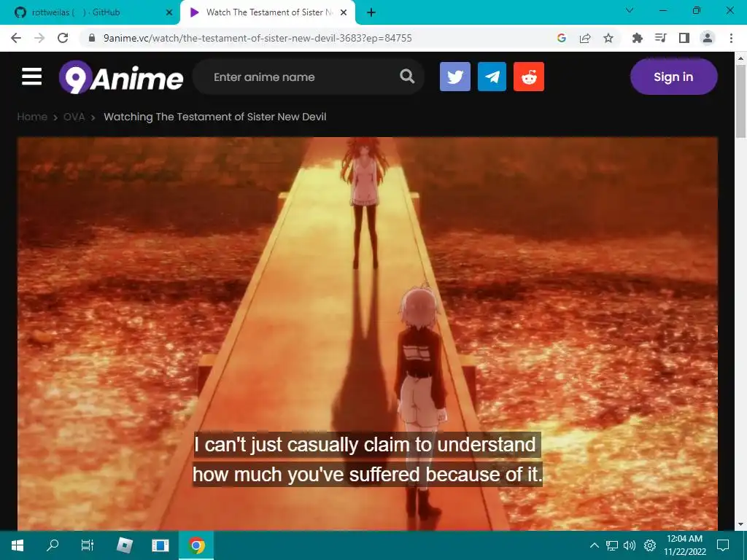
Task: Open the film app on taskbar
Action: point(160,545)
